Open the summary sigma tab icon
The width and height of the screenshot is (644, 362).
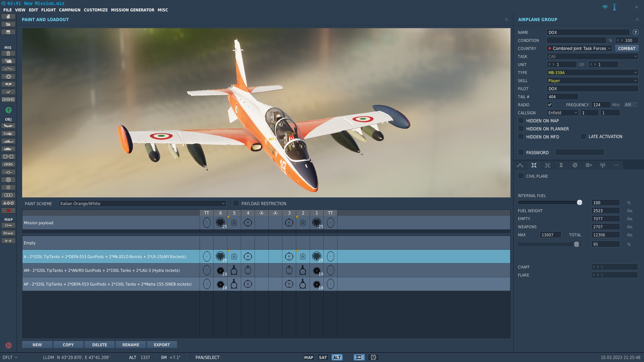[x=561, y=165]
